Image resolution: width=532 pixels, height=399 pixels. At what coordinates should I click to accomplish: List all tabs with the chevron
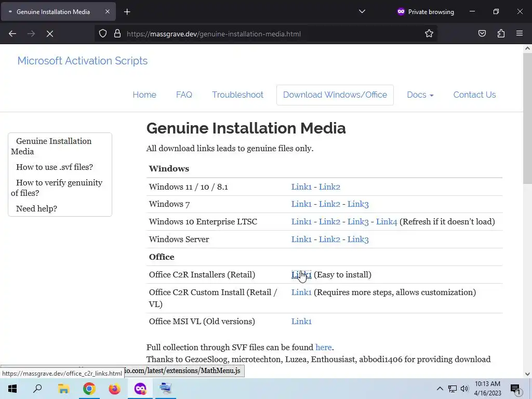[x=362, y=12]
